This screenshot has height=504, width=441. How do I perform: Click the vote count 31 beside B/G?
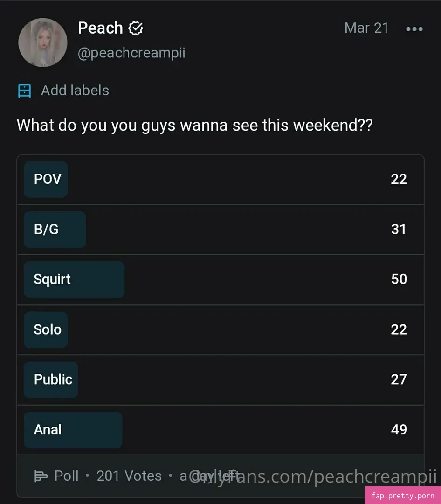[x=399, y=229]
